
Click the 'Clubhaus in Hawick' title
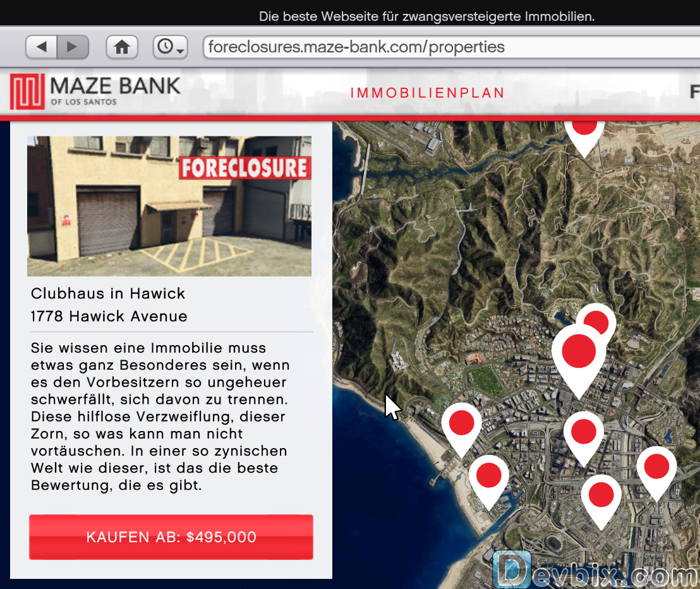pyautogui.click(x=108, y=293)
